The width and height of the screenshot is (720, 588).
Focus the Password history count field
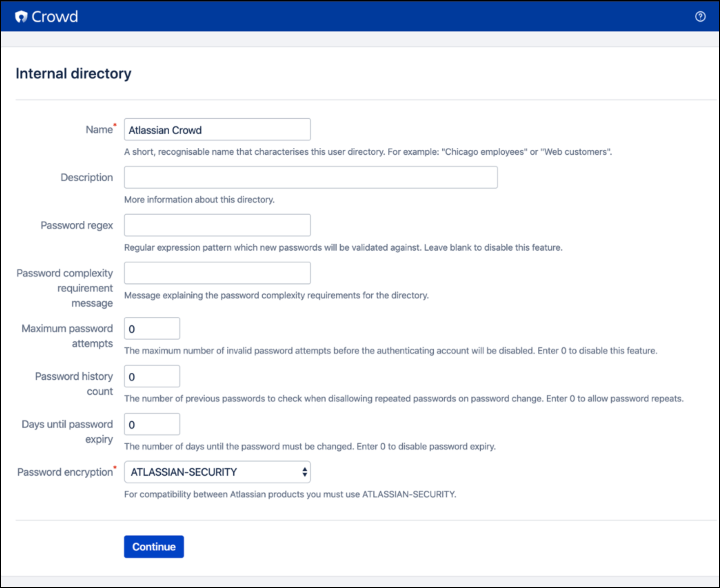pyautogui.click(x=152, y=376)
